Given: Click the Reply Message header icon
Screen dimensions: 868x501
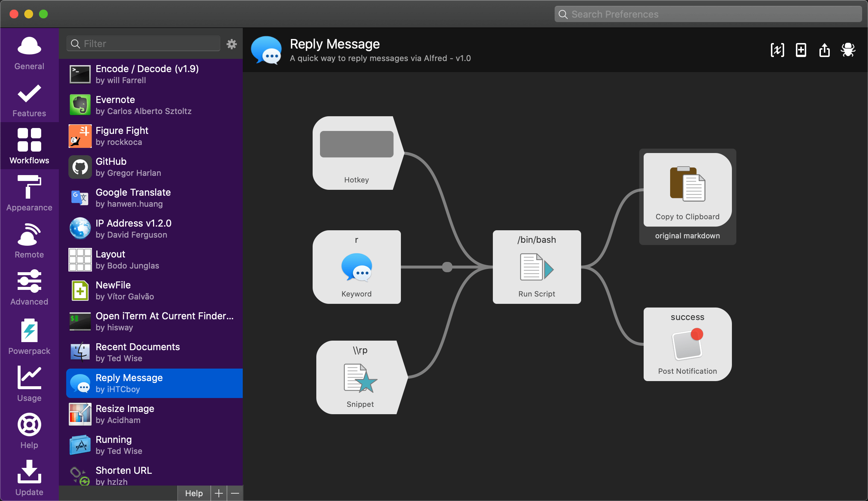Looking at the screenshot, I should 266,50.
